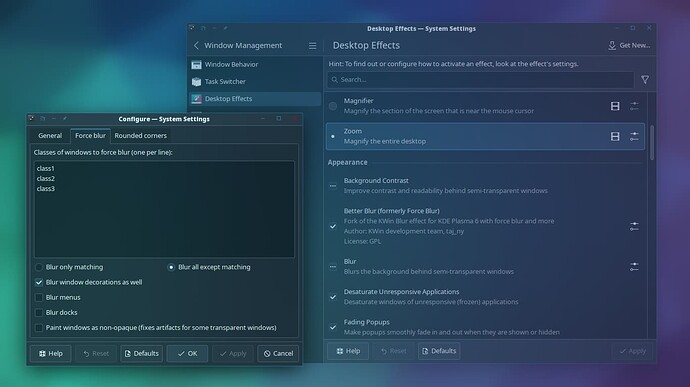Click the effects list vertical scrollbar
This screenshot has width=690, height=387.
652,143
